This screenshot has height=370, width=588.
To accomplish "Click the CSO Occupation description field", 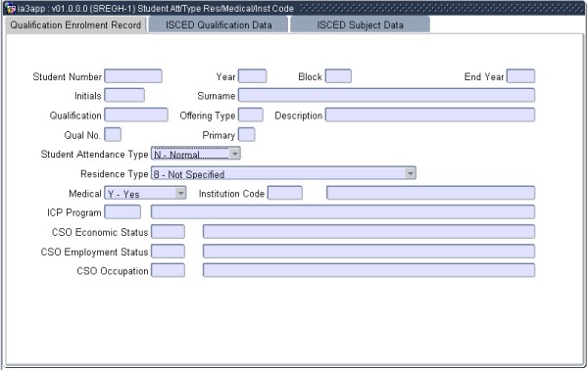I will [369, 270].
